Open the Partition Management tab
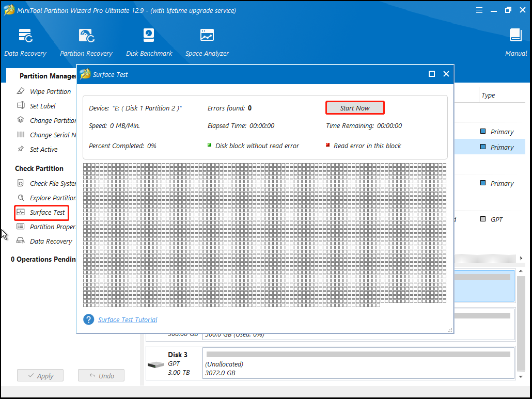The image size is (532, 399). click(x=41, y=76)
